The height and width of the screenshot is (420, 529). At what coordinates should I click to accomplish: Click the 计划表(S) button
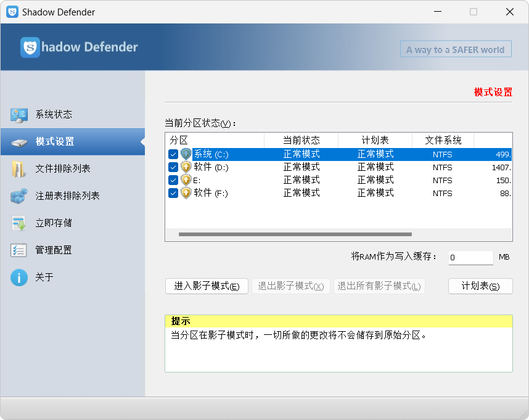480,286
